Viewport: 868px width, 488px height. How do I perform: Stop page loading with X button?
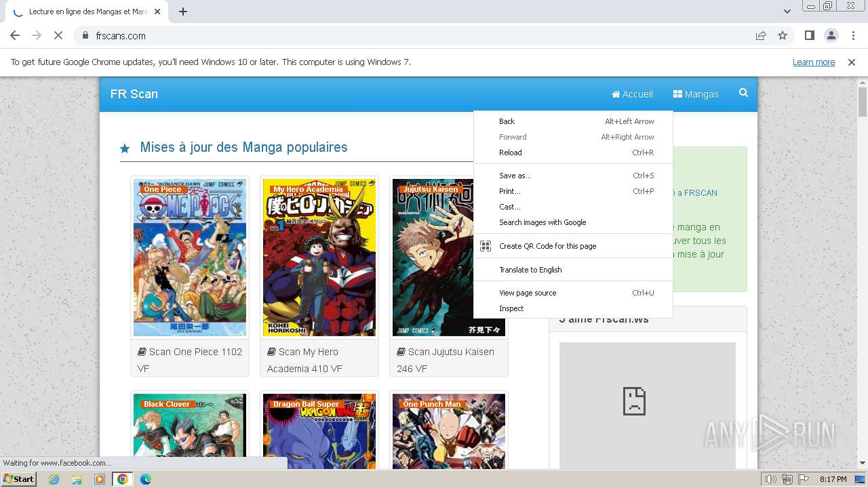click(58, 35)
